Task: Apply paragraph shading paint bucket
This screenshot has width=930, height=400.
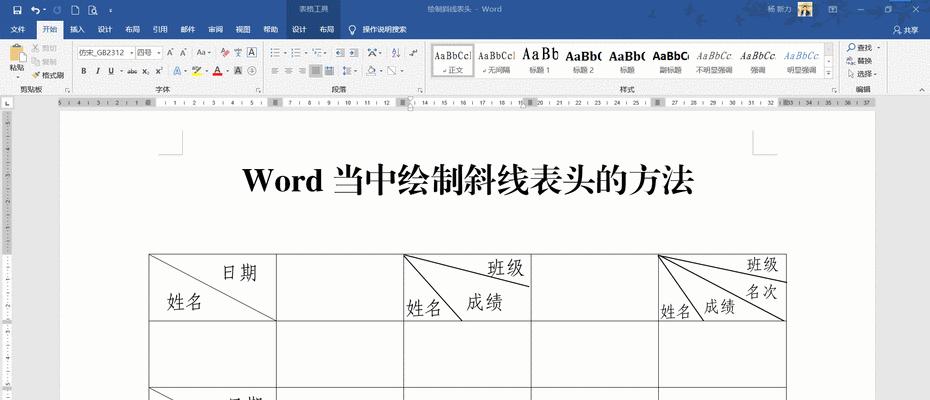Action: (371, 71)
